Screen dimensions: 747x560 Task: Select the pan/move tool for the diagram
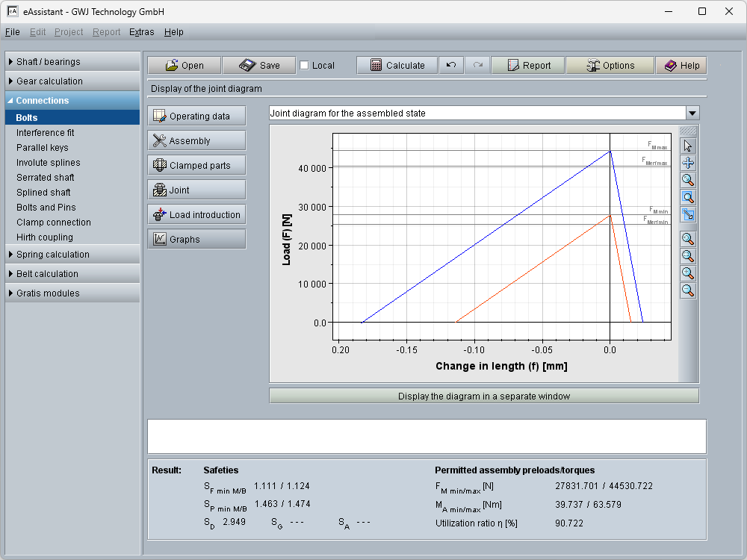[x=688, y=163]
